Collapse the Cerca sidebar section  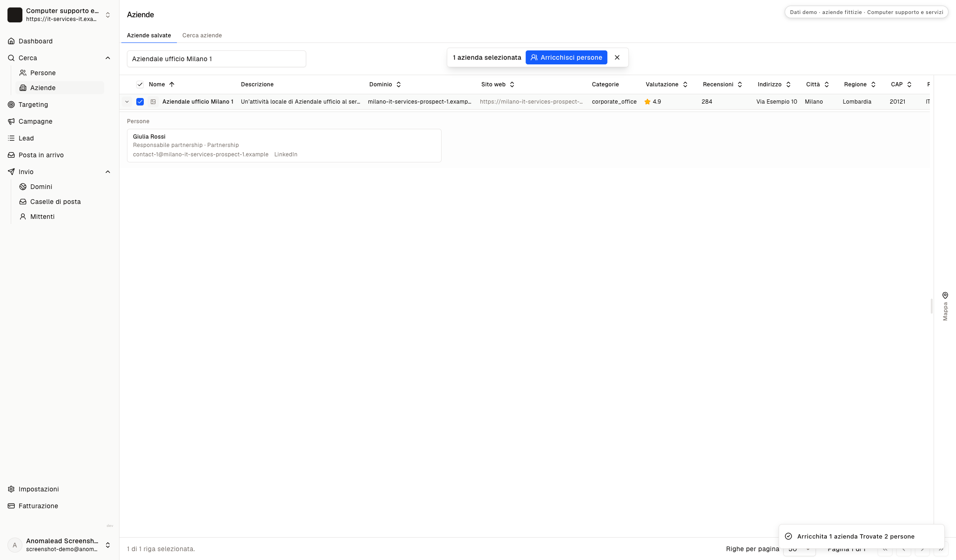click(x=108, y=58)
